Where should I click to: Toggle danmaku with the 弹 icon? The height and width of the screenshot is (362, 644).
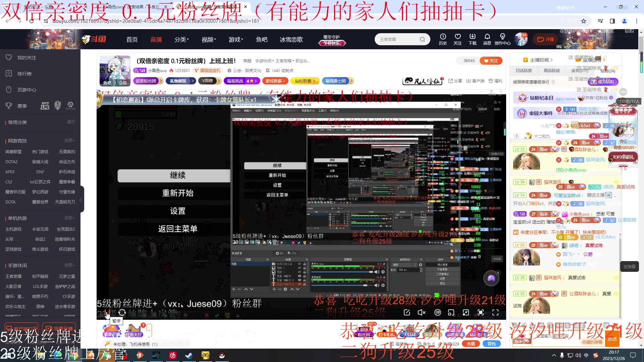(437, 312)
